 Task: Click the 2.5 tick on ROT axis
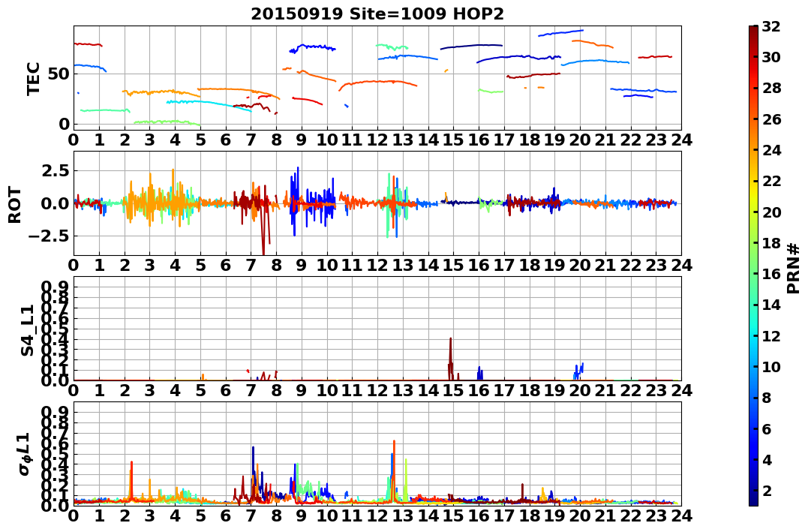pos(56,170)
